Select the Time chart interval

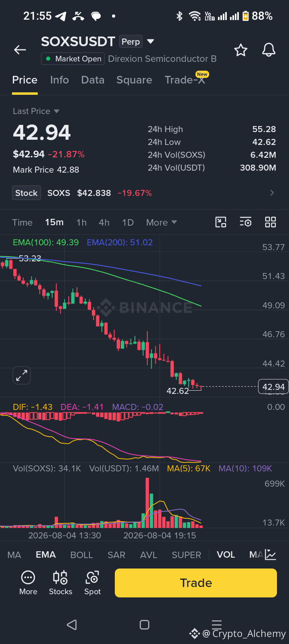pyautogui.click(x=22, y=222)
